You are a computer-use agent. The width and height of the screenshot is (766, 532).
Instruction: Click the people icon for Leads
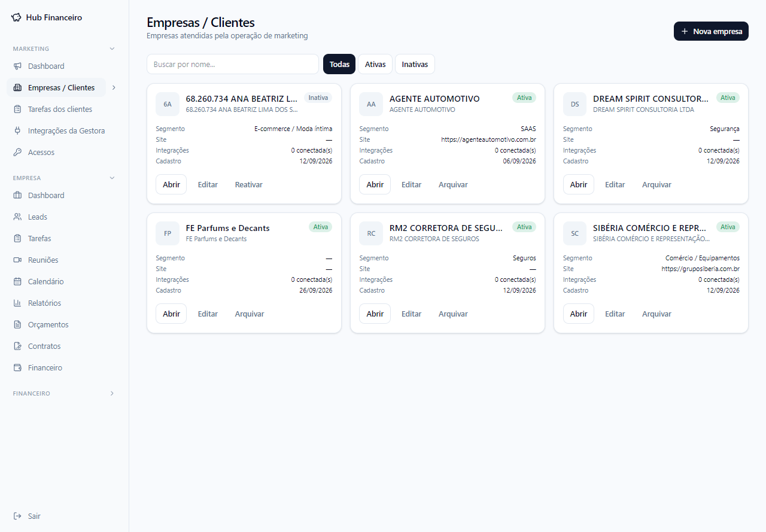pyautogui.click(x=17, y=217)
